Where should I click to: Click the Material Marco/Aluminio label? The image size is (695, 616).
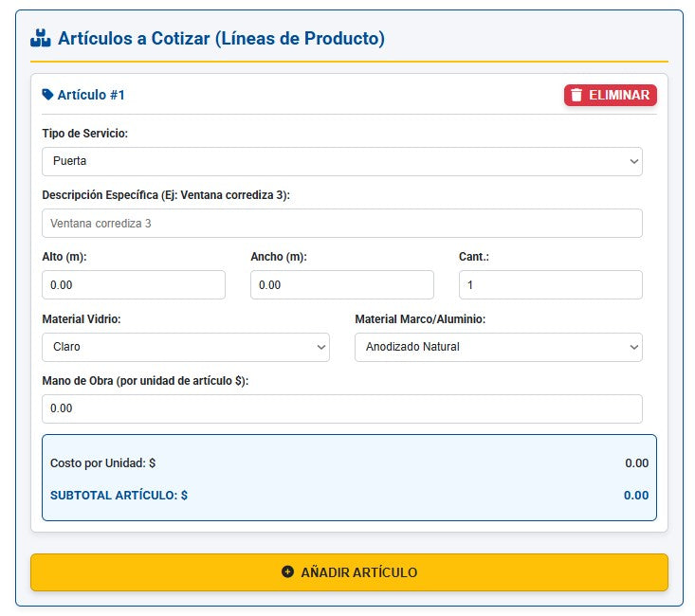click(x=420, y=319)
